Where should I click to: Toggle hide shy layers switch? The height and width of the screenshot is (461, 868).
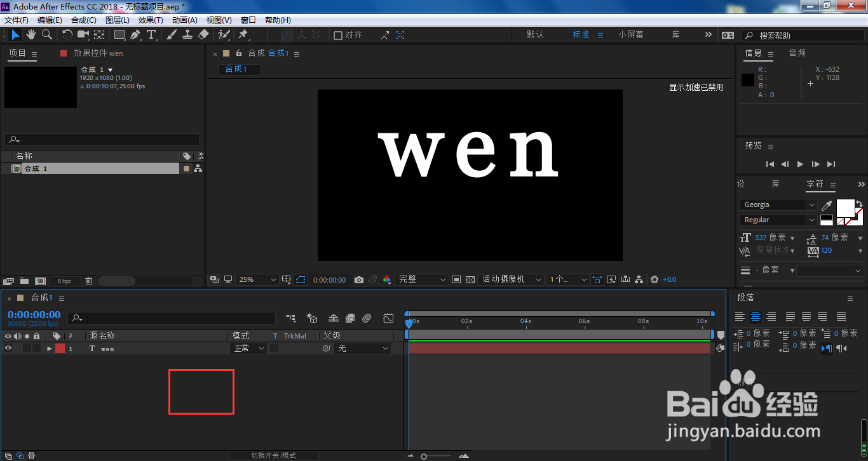334,318
